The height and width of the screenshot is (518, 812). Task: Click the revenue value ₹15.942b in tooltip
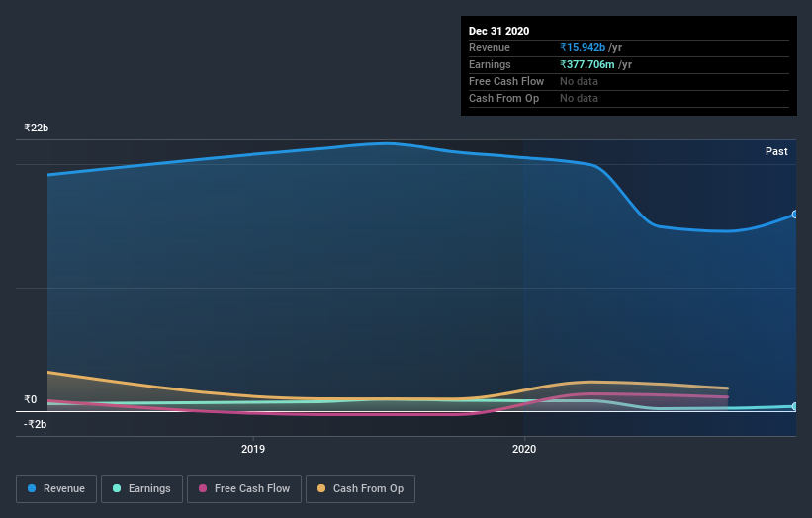[583, 47]
